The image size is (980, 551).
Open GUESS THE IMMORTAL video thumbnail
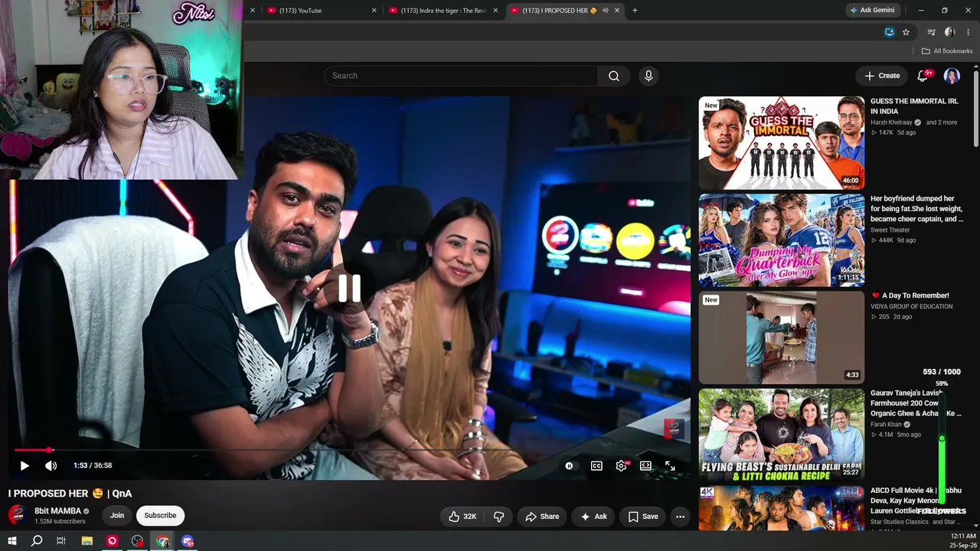(781, 143)
